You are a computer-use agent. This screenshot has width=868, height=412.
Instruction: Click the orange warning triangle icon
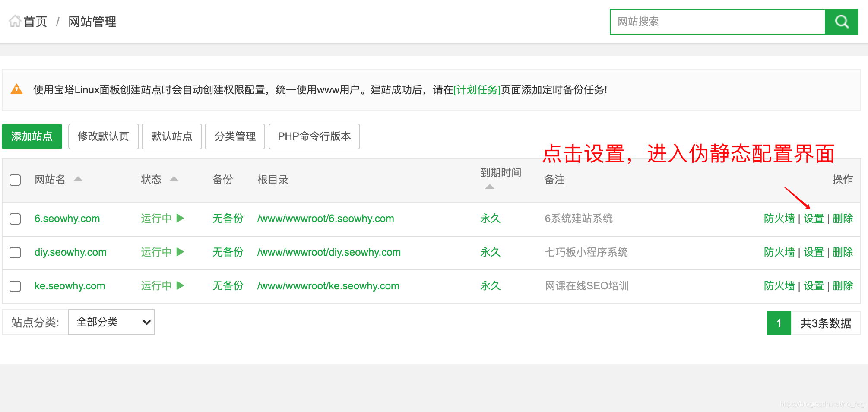pos(16,89)
